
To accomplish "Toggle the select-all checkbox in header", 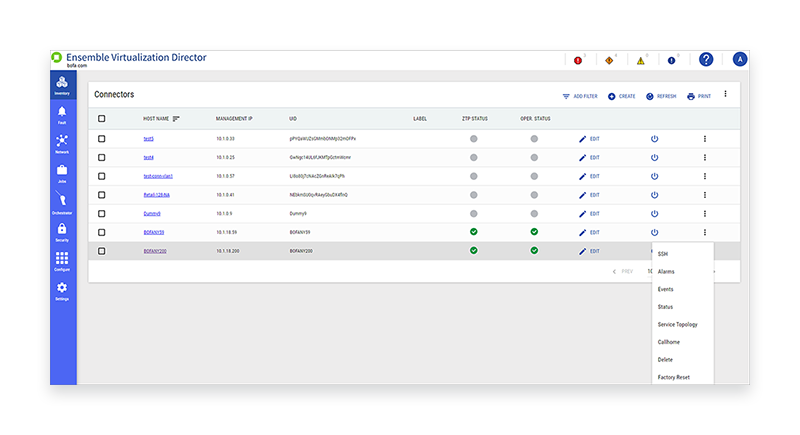I will (101, 118).
